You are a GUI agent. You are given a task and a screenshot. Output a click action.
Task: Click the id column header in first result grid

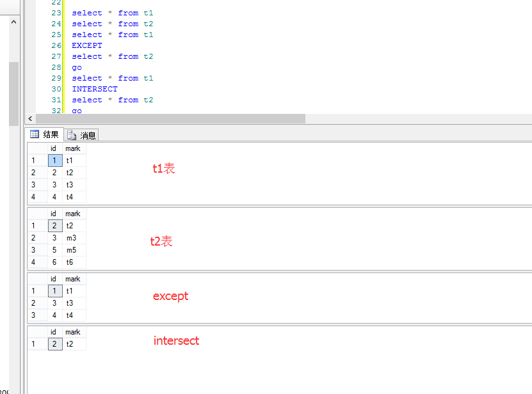click(54, 148)
